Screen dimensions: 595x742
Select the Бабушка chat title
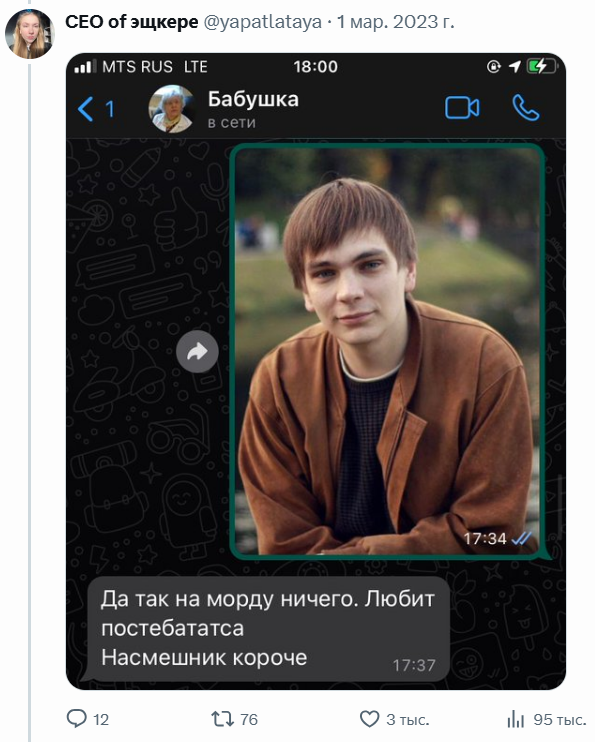[x=253, y=99]
